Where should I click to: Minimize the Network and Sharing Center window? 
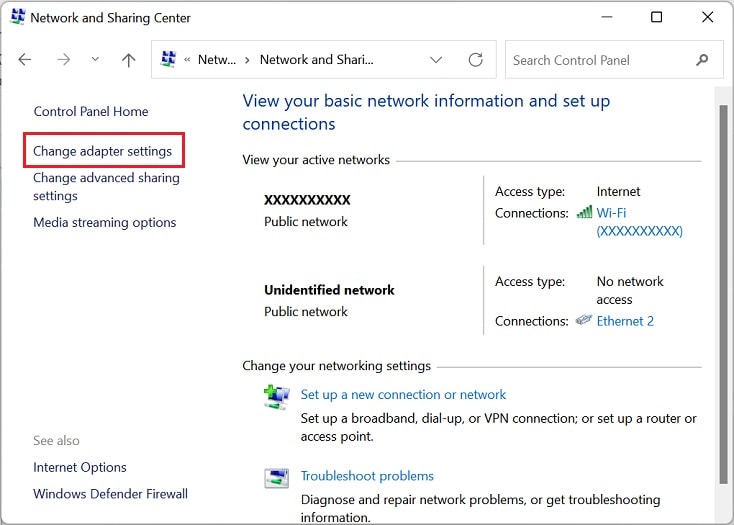point(607,17)
